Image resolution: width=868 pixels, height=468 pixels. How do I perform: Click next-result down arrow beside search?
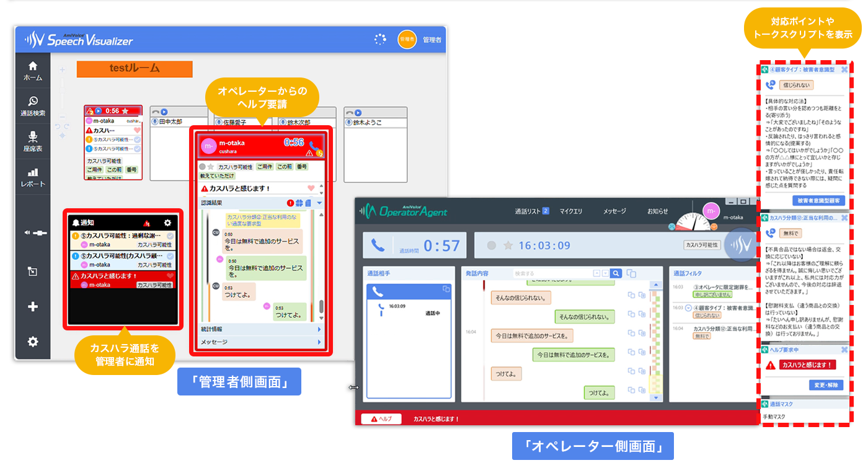(605, 273)
